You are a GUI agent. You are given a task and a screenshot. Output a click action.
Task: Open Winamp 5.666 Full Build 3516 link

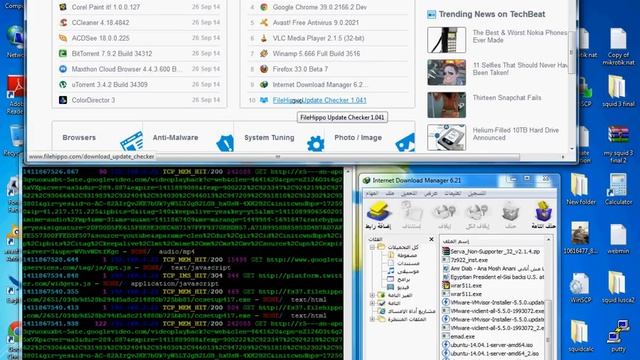pos(316,53)
